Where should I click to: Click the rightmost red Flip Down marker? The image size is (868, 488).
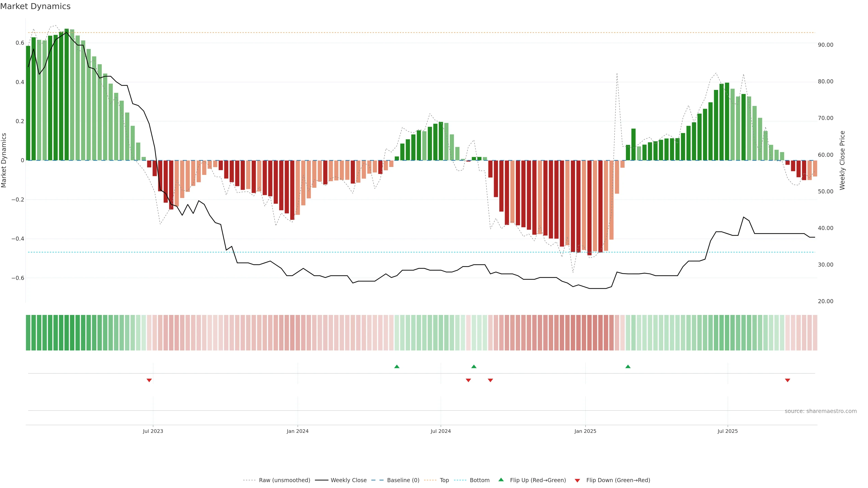click(788, 380)
